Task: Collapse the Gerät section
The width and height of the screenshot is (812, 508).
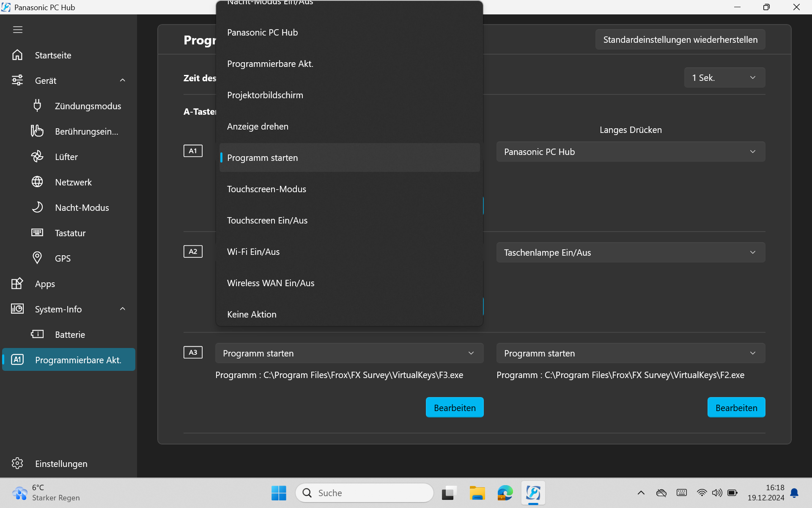Action: pos(122,80)
